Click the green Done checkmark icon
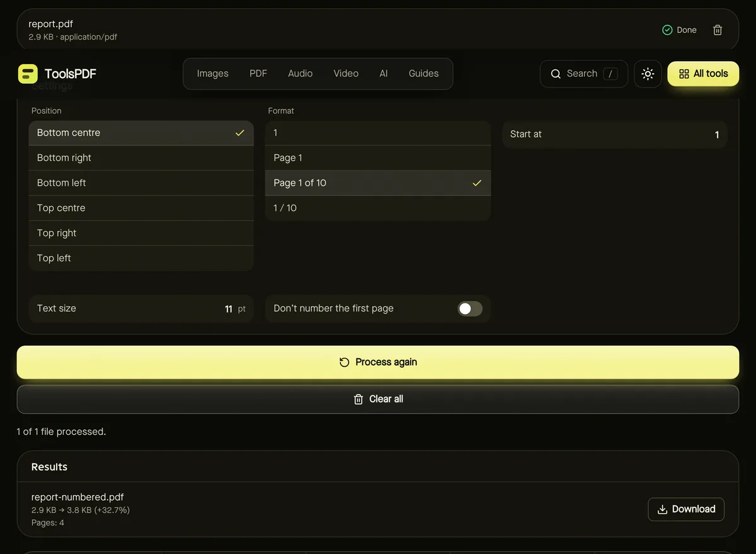756x554 pixels. (667, 30)
